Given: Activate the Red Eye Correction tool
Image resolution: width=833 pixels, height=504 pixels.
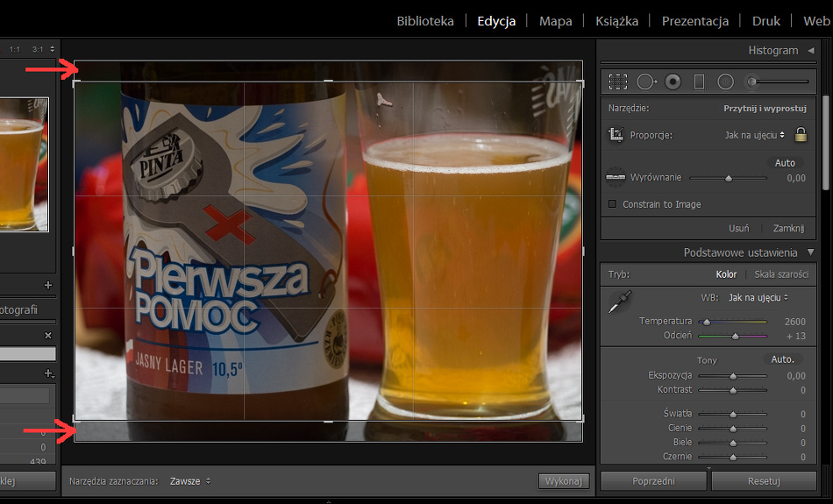Looking at the screenshot, I should [x=673, y=82].
